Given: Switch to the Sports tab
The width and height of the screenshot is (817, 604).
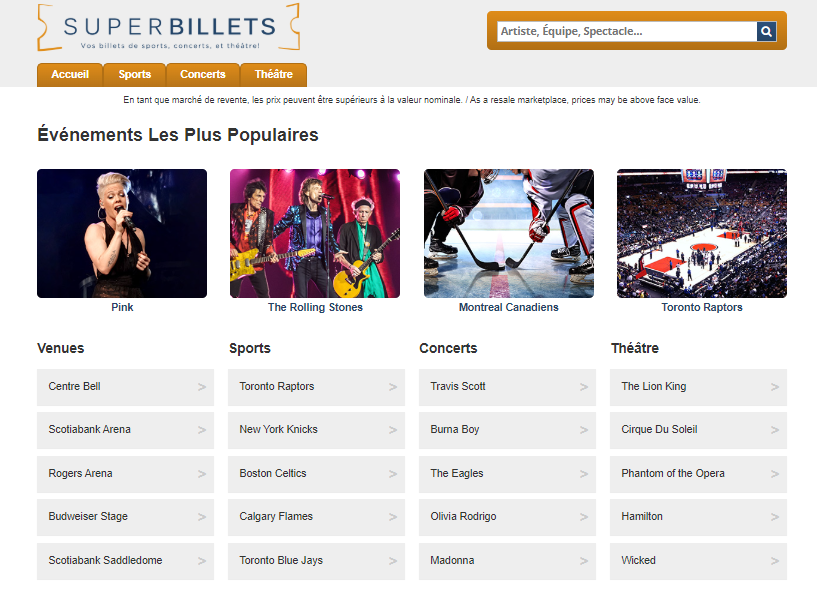Looking at the screenshot, I should 135,75.
